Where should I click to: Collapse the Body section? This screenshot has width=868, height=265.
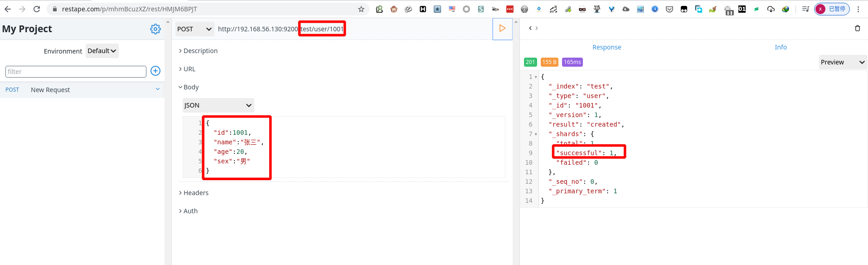(x=189, y=87)
